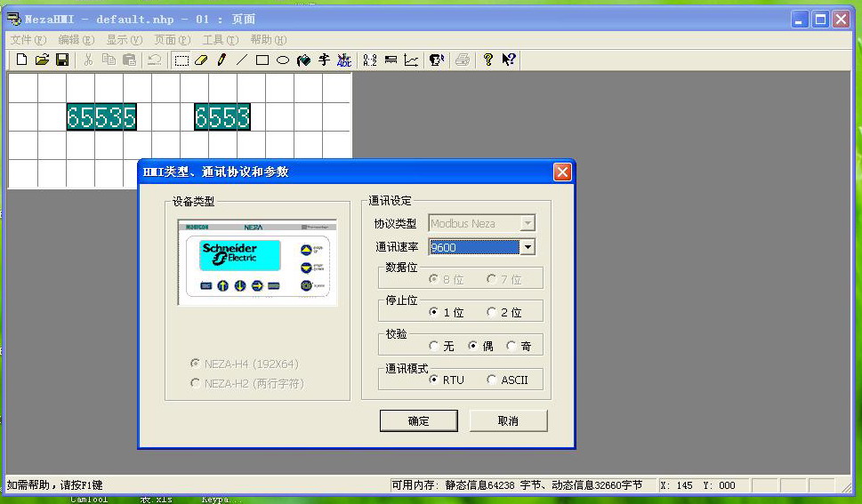Pick the Pencil drawing tool
The image size is (862, 504).
tap(222, 60)
